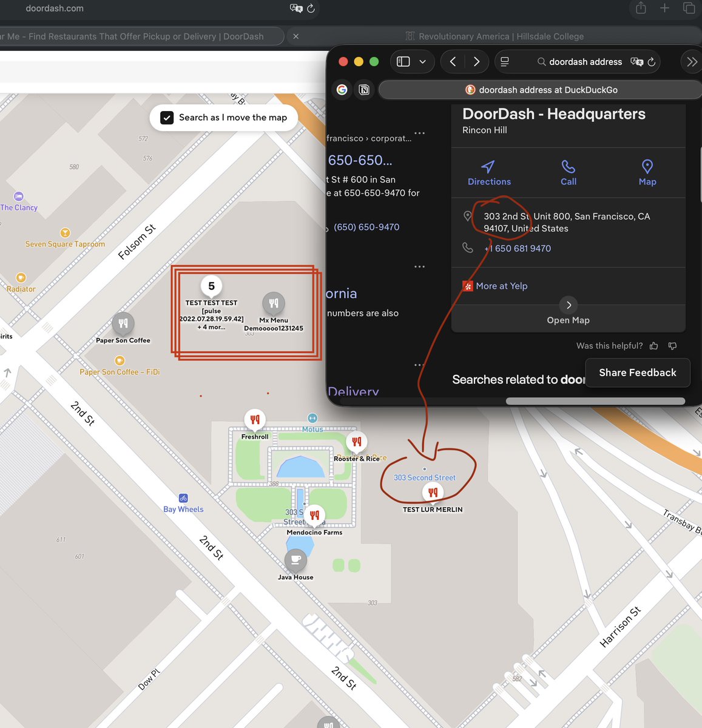Click the location pin icon beside the address
702x728 pixels.
(467, 216)
